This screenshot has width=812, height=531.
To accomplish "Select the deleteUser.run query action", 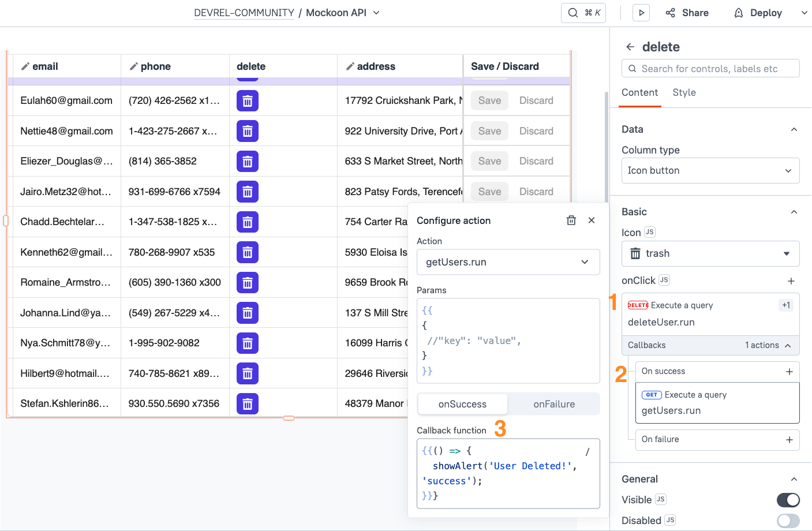I will coord(710,314).
